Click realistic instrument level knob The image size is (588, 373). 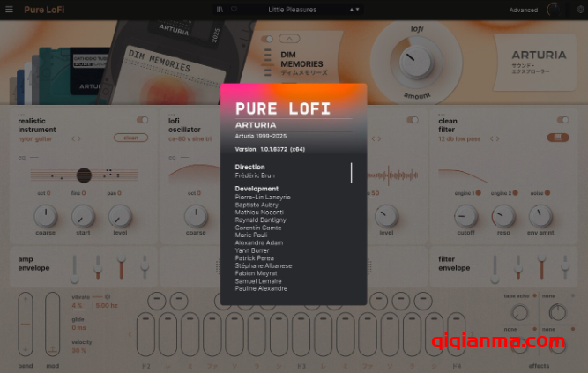(120, 217)
